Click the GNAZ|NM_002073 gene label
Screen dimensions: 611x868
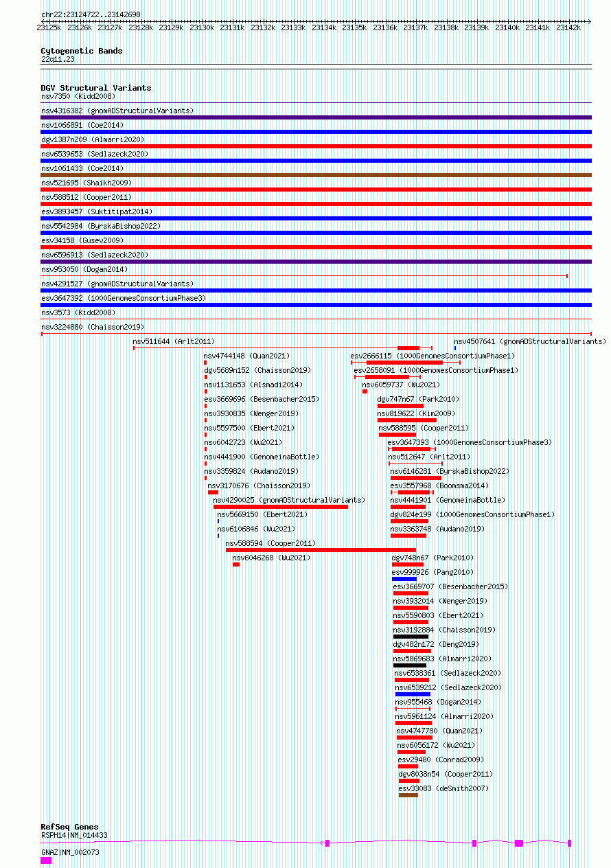[x=70, y=852]
